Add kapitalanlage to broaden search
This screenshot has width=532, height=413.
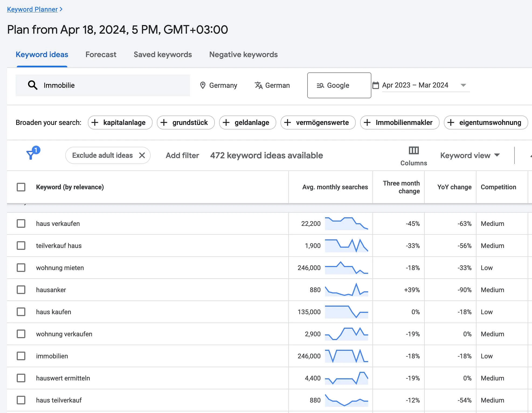[x=120, y=122]
